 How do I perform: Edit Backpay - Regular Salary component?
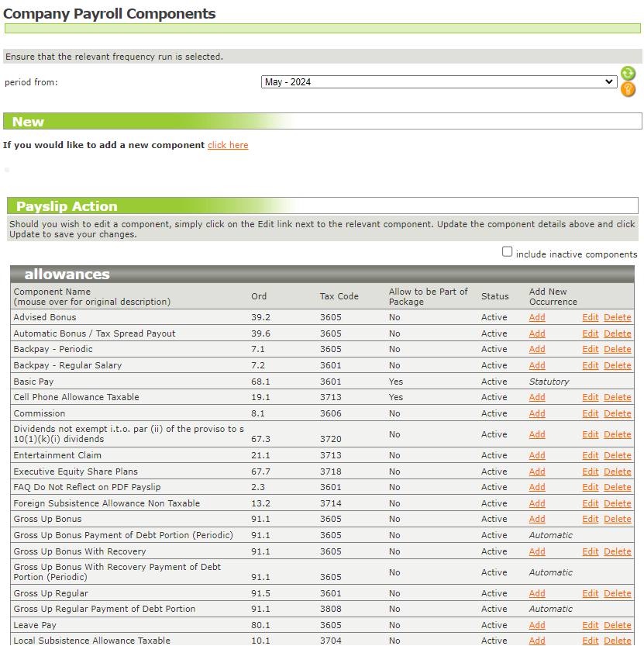pyautogui.click(x=591, y=365)
